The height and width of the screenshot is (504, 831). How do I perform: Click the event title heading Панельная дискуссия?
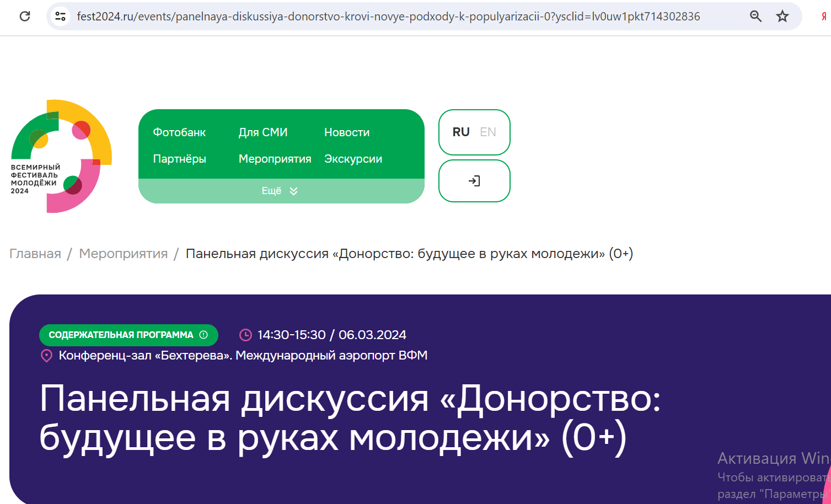[x=350, y=418]
